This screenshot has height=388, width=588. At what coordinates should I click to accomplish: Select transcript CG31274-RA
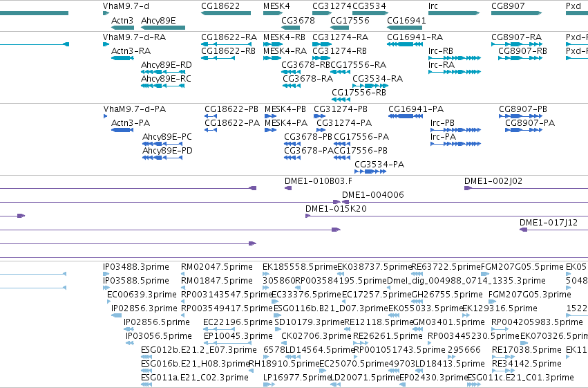pyautogui.click(x=322, y=44)
